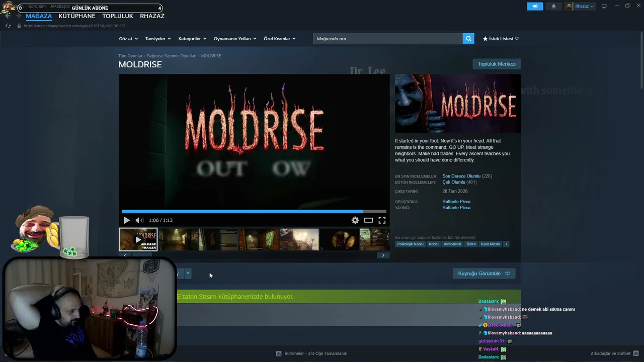Play the MOLDRISE trailer video
Image resolution: width=644 pixels, height=362 pixels.
(126, 220)
